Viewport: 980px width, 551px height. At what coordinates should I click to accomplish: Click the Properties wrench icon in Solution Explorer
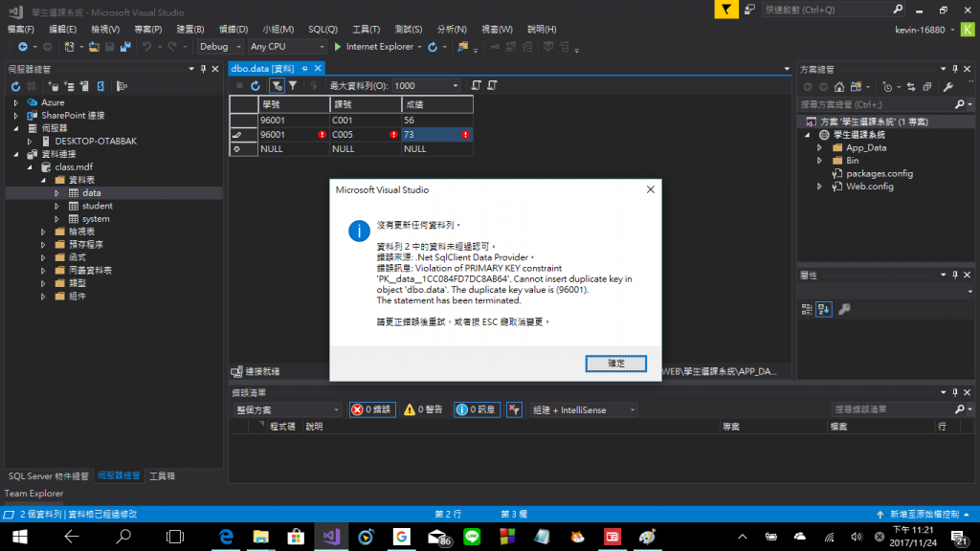pos(948,87)
